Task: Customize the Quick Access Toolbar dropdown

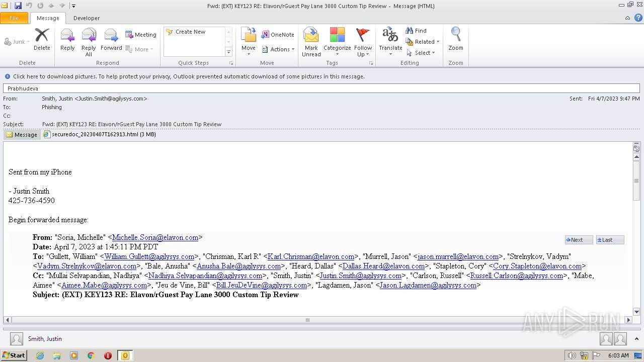Action: [x=73, y=6]
